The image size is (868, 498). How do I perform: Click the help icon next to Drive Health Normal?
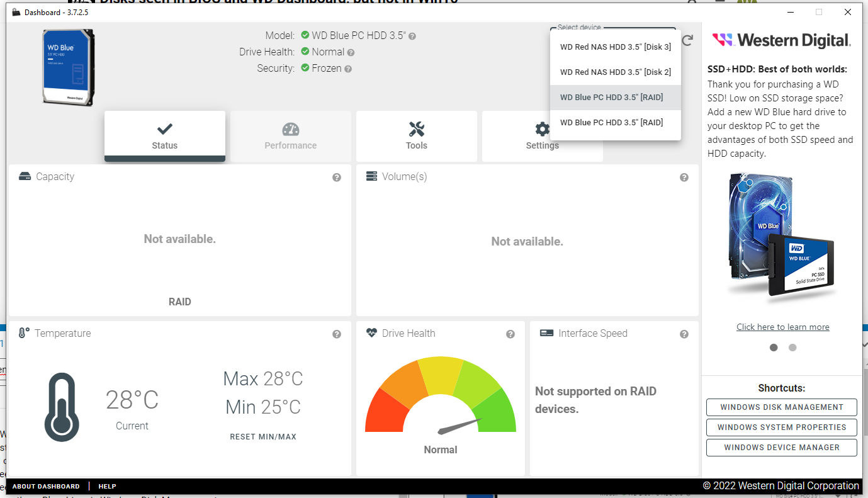coord(351,53)
